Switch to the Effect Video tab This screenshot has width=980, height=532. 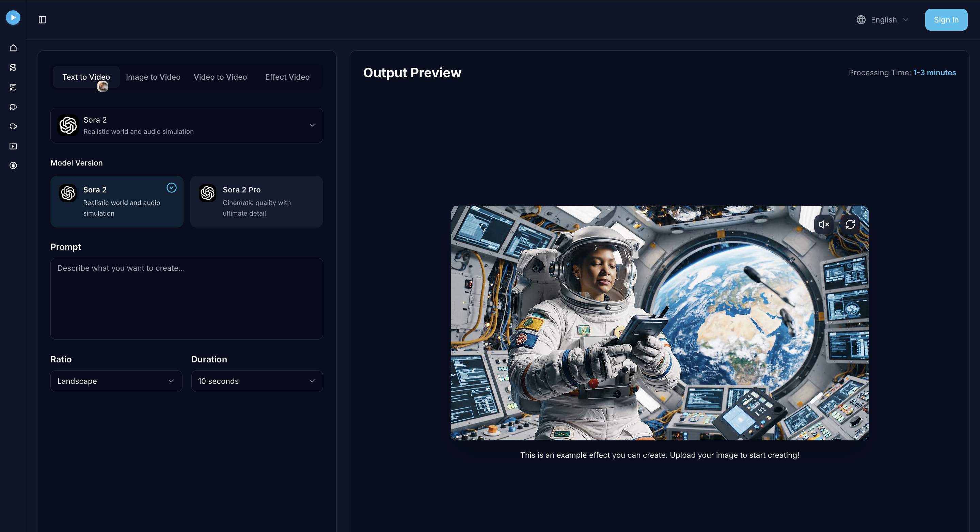(287, 77)
